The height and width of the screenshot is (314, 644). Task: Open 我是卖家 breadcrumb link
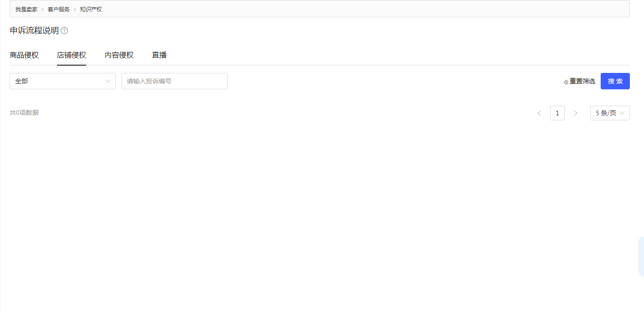(x=26, y=9)
